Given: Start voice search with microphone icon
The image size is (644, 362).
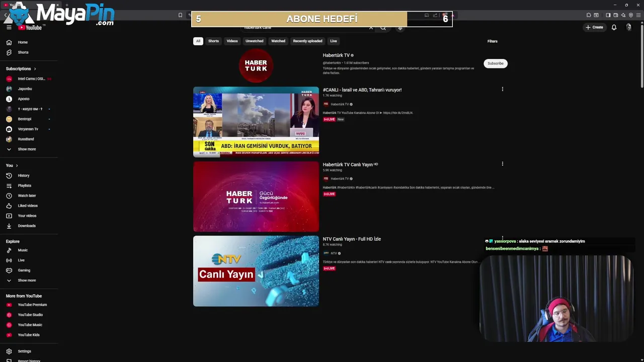Looking at the screenshot, I should [400, 28].
